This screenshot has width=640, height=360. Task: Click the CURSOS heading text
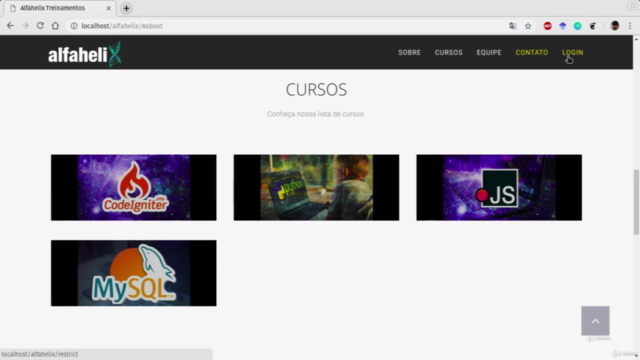click(x=316, y=90)
